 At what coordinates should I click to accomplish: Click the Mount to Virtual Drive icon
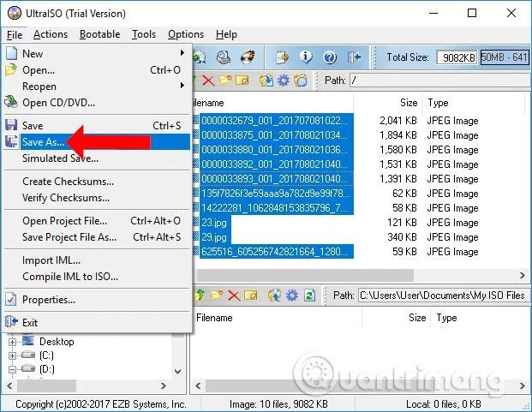point(224,57)
